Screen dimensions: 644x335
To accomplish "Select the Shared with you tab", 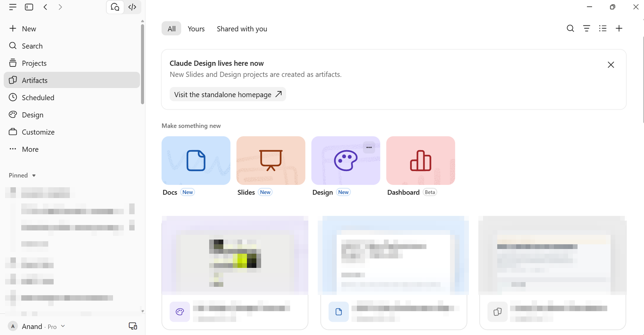I will click(242, 29).
